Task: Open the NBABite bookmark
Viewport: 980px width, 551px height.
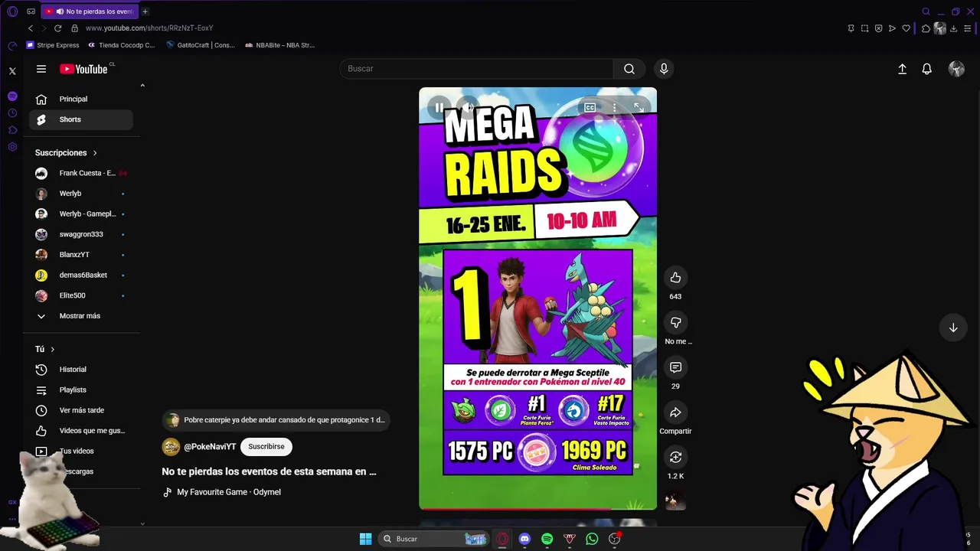Action: (x=280, y=45)
